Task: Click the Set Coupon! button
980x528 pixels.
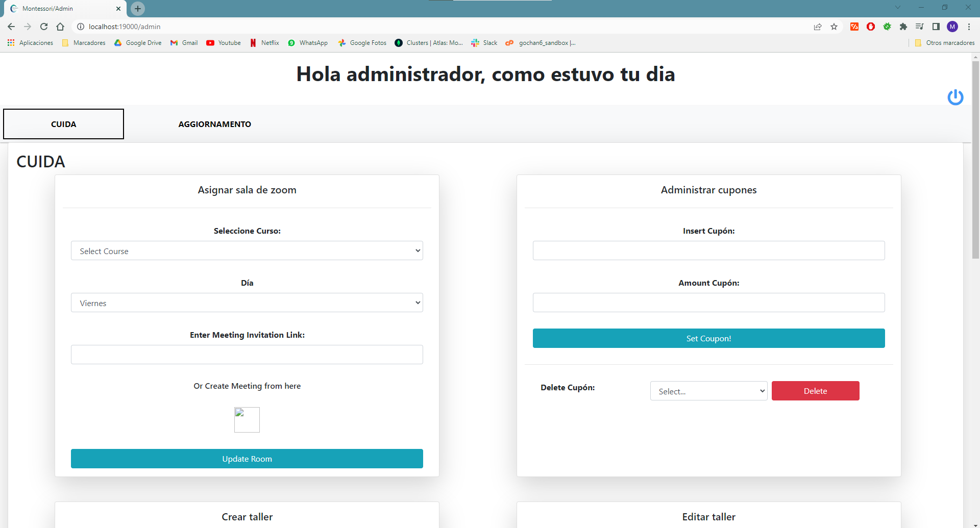Action: click(x=708, y=338)
